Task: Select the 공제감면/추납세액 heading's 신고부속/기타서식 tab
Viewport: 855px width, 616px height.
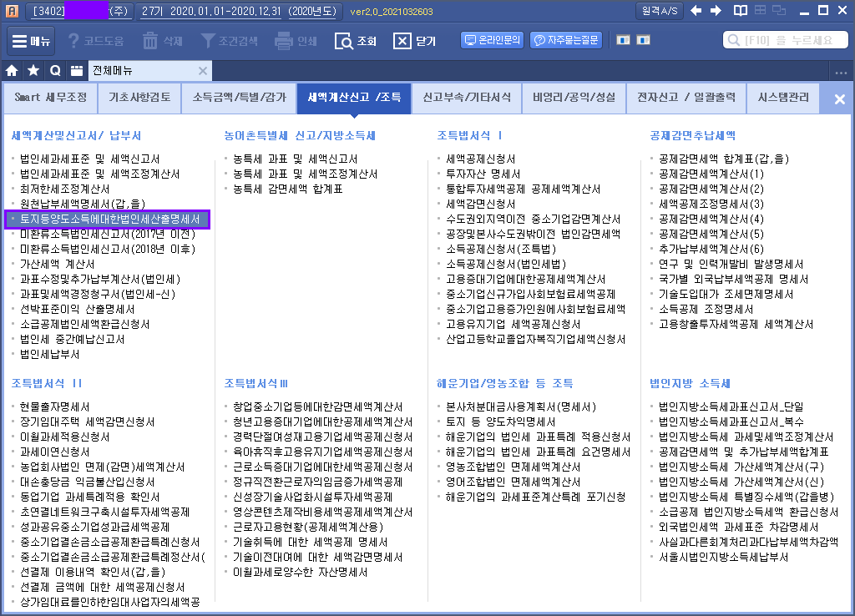Action: point(467,98)
